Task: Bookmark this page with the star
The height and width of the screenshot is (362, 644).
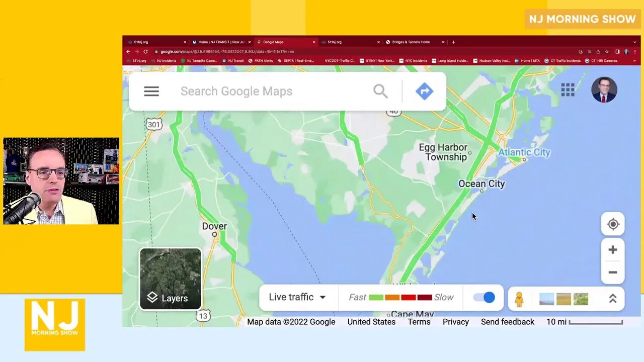Action: point(607,51)
